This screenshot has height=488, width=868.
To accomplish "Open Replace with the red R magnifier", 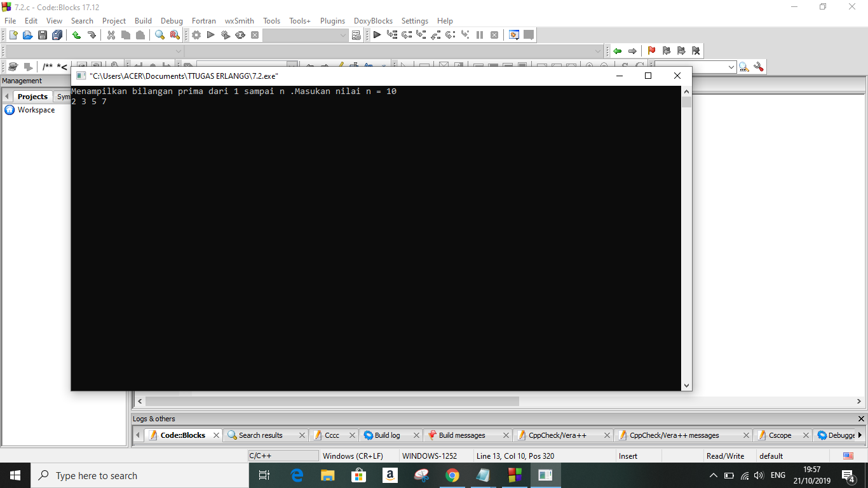I will [x=175, y=35].
